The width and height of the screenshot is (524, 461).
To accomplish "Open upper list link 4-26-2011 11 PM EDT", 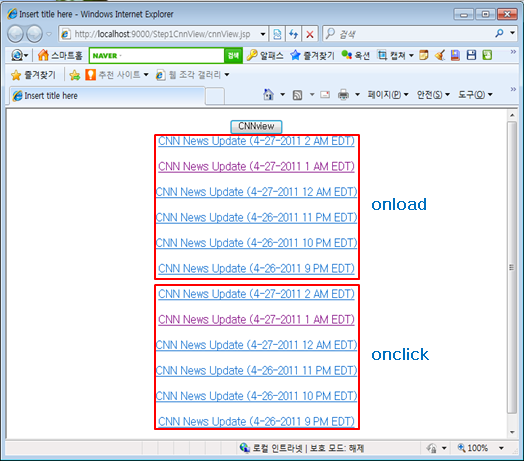I will point(256,218).
